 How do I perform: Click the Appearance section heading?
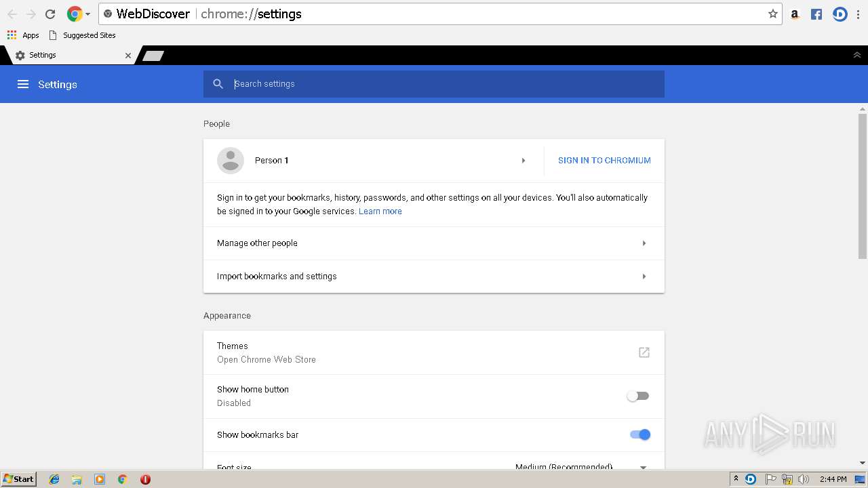click(227, 316)
